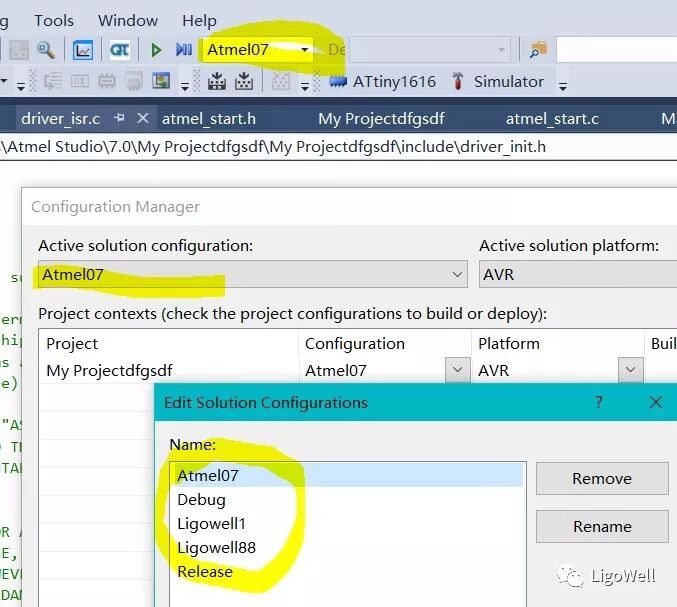Click the help question mark in Edit Solution Configurations
677x607 pixels.
(x=598, y=402)
